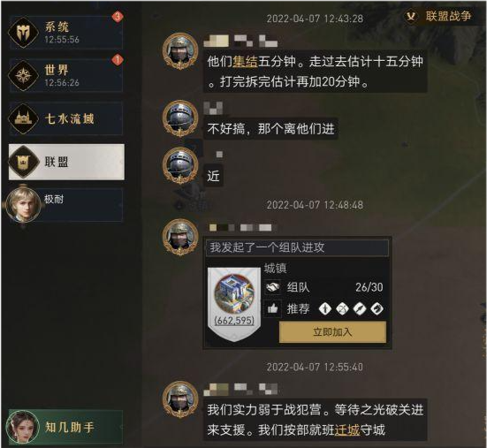Open the 系统 channel helmet icon

tap(23, 33)
